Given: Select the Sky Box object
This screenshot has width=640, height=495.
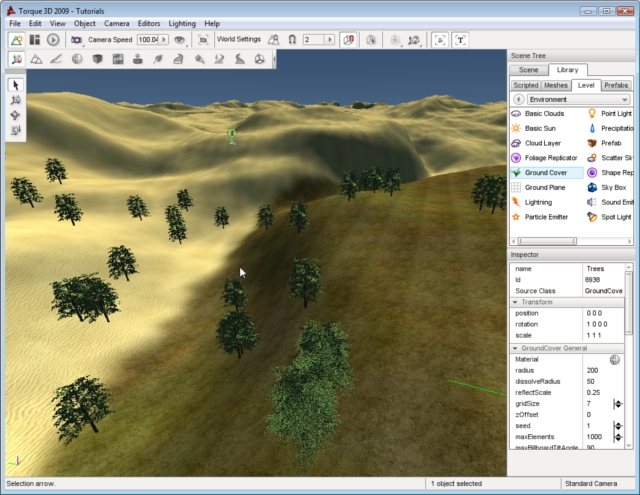Looking at the screenshot, I should [612, 187].
